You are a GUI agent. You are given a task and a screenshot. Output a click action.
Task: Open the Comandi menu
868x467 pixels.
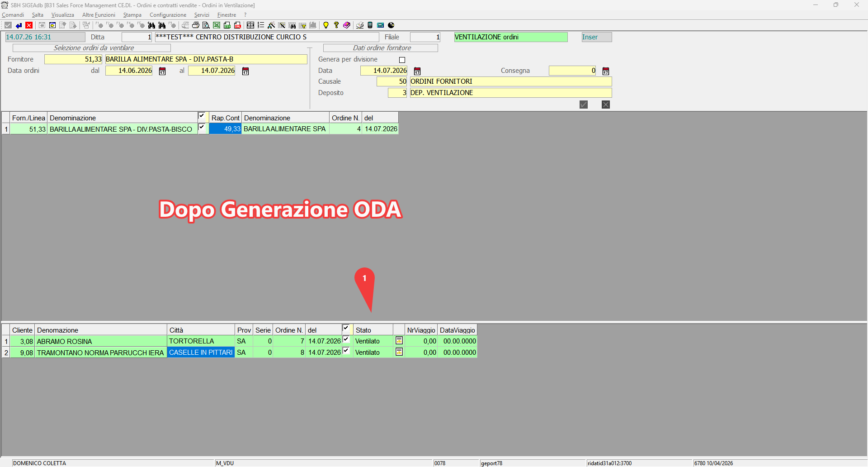13,15
